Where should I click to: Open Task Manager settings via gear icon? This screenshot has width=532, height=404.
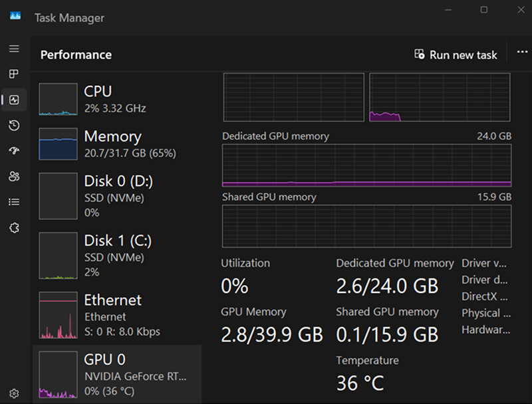14,393
